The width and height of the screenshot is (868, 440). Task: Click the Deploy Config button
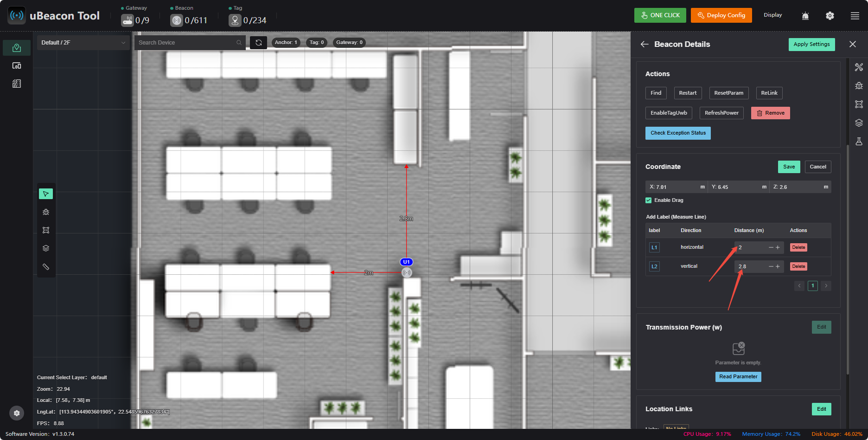[x=721, y=15]
